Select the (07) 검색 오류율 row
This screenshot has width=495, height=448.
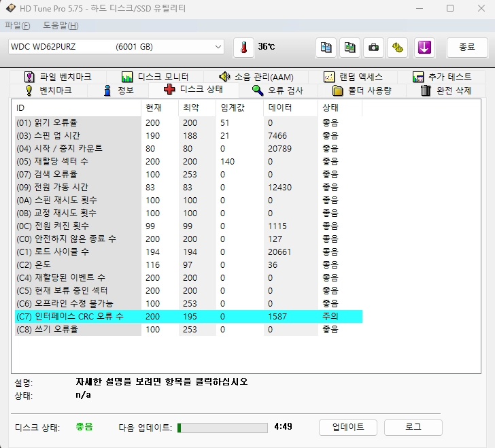[188, 174]
